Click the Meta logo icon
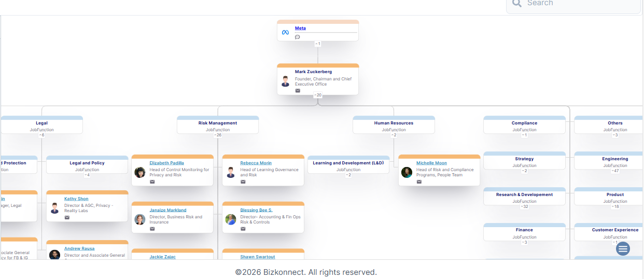This screenshot has height=279, width=644. click(285, 32)
